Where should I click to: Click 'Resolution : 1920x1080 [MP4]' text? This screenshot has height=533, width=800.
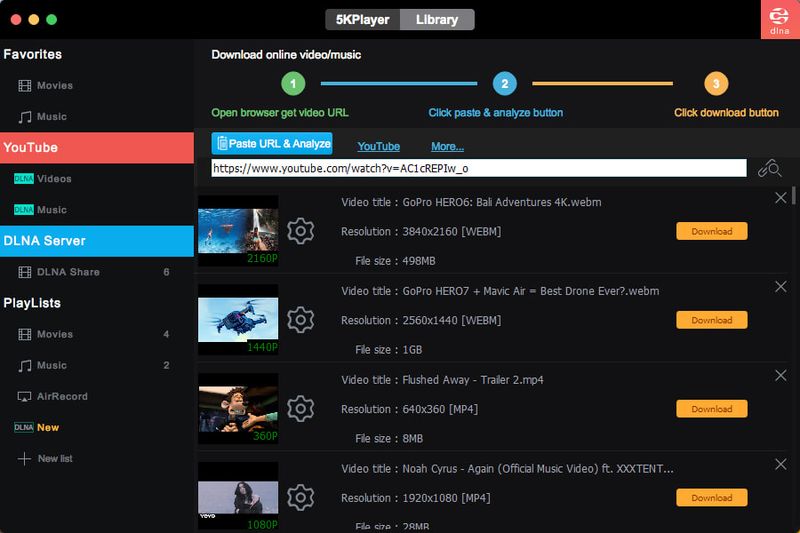click(x=416, y=498)
